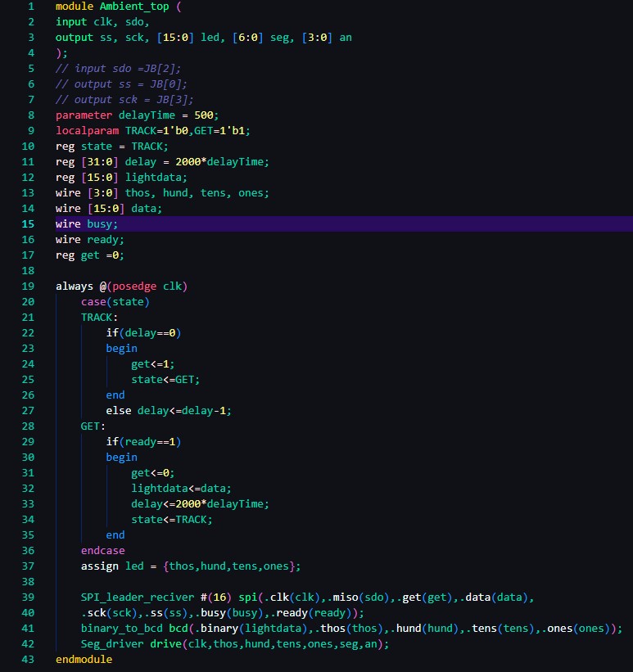Screen dimensions: 633x672
Task: Click the "end" keyword on line 35
Action: pyautogui.click(x=115, y=535)
